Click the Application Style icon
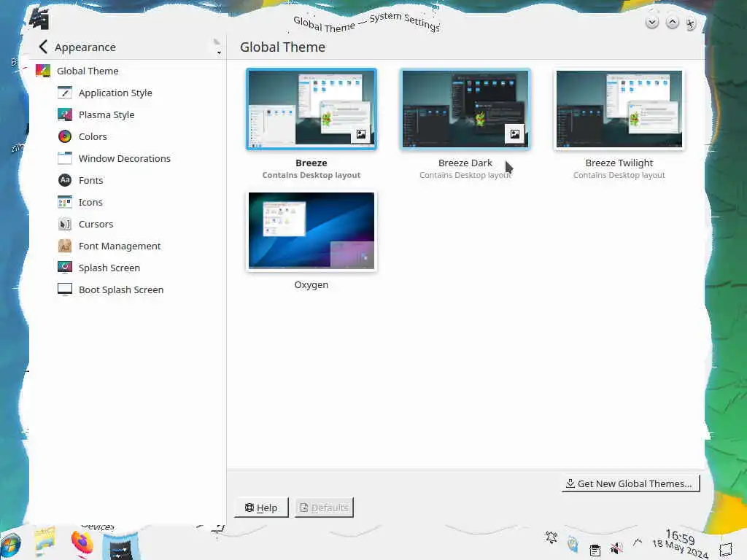 coord(65,93)
